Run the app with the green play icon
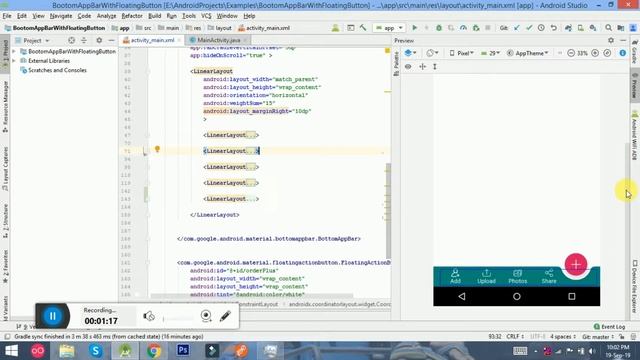 [x=414, y=28]
